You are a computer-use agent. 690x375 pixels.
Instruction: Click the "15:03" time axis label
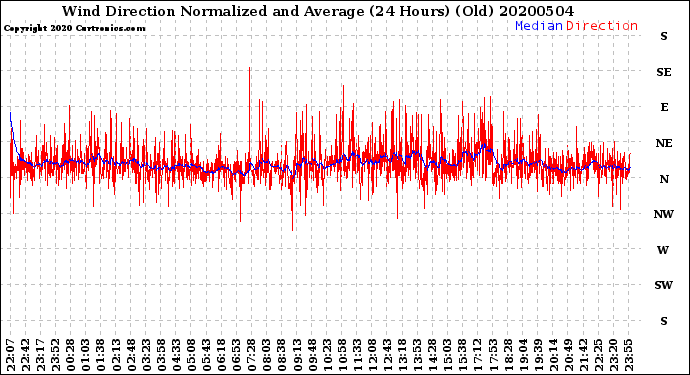click(x=447, y=355)
